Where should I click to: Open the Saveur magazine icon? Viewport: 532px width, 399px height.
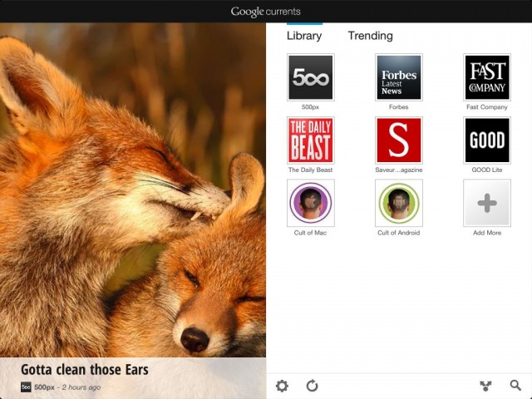[x=399, y=140]
